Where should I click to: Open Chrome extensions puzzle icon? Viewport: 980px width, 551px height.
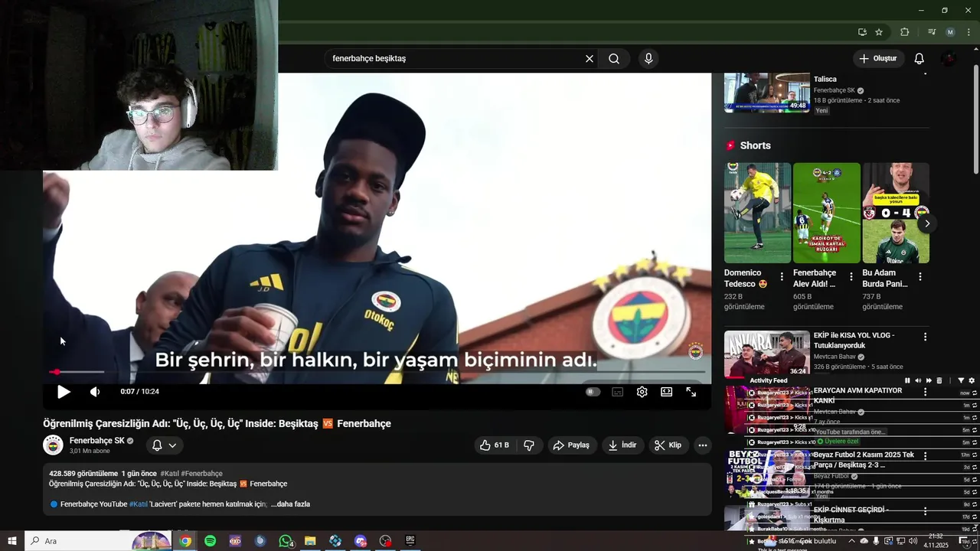tap(904, 32)
